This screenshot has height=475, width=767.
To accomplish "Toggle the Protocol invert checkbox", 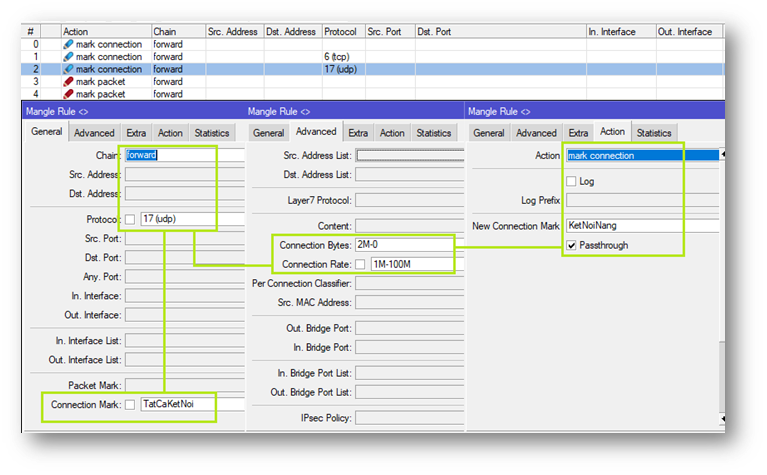I will [x=130, y=219].
